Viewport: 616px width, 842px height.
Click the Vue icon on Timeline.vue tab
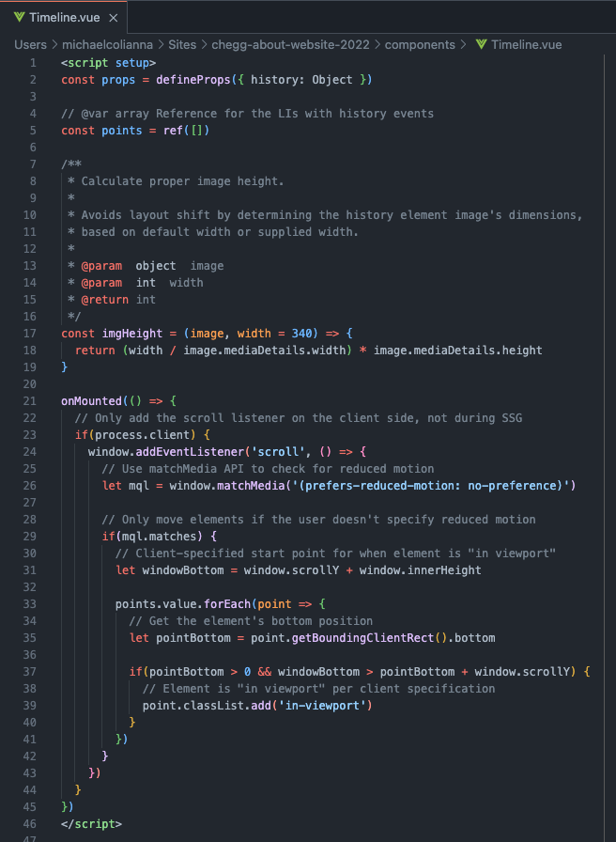coord(20,18)
